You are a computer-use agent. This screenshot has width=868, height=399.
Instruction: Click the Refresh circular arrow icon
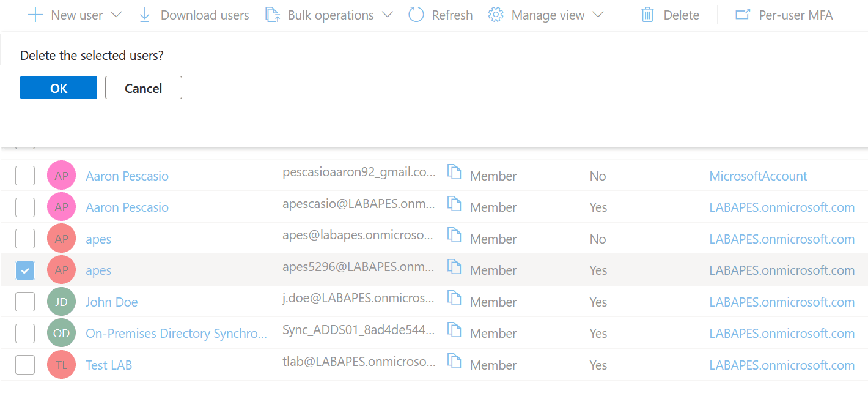[416, 15]
